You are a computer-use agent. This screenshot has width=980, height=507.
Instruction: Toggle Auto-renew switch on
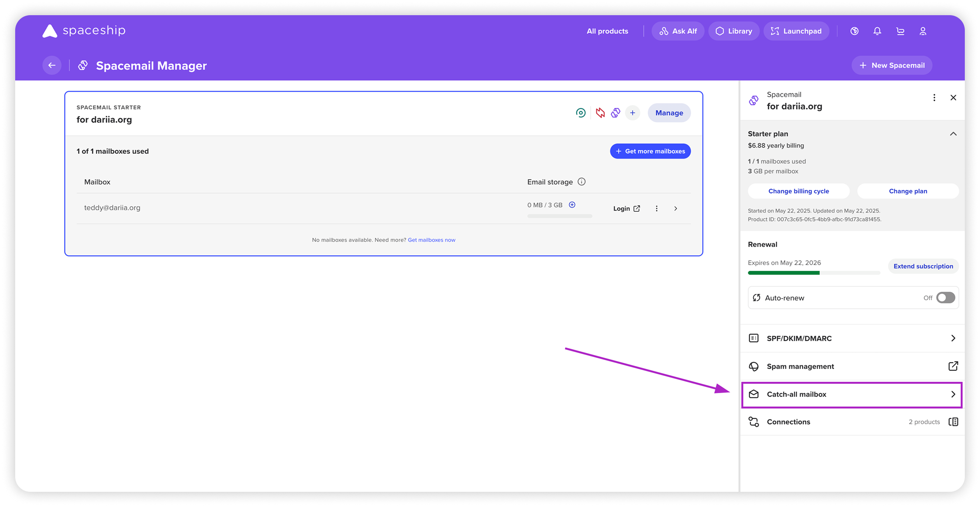(x=946, y=298)
